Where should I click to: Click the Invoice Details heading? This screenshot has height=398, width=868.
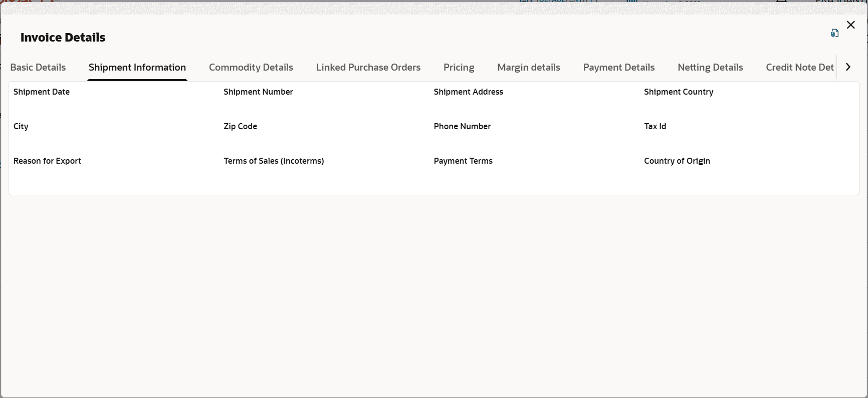(63, 38)
